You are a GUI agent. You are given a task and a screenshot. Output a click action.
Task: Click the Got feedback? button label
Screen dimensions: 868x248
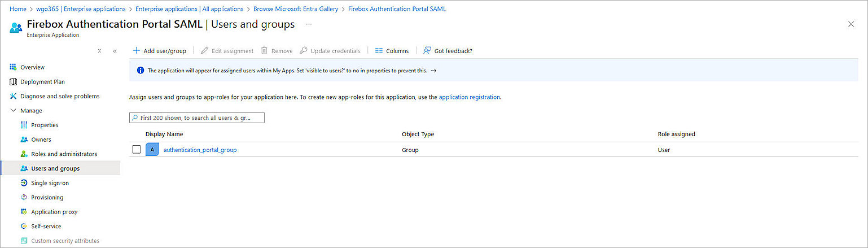(453, 51)
